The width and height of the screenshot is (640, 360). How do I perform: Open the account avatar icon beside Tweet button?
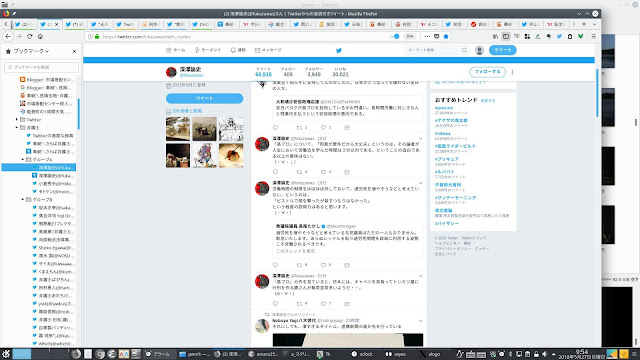click(479, 50)
